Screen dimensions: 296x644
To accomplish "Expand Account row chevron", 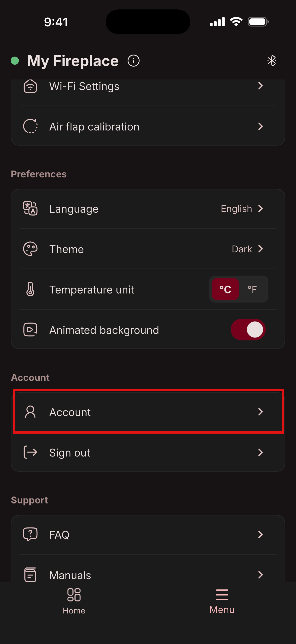I will pos(260,412).
